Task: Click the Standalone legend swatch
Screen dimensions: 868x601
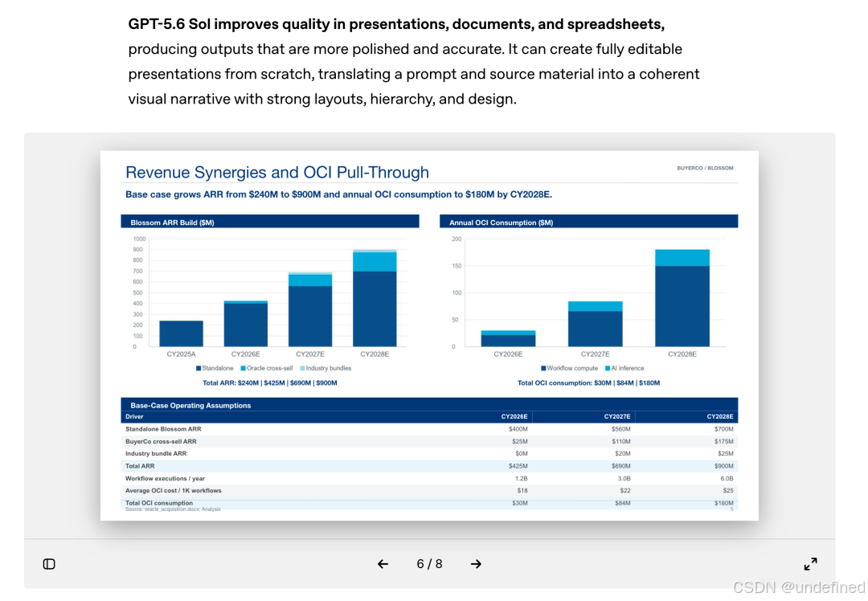Action: 199,368
